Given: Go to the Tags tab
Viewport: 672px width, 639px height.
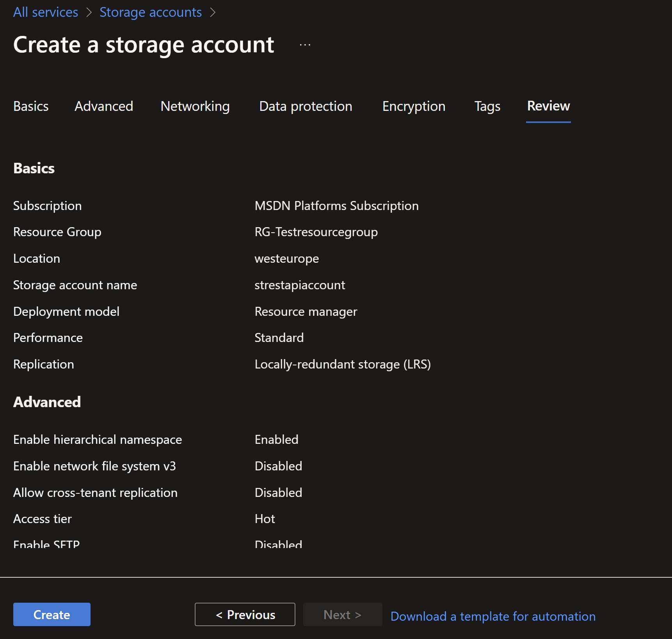Looking at the screenshot, I should coord(487,106).
